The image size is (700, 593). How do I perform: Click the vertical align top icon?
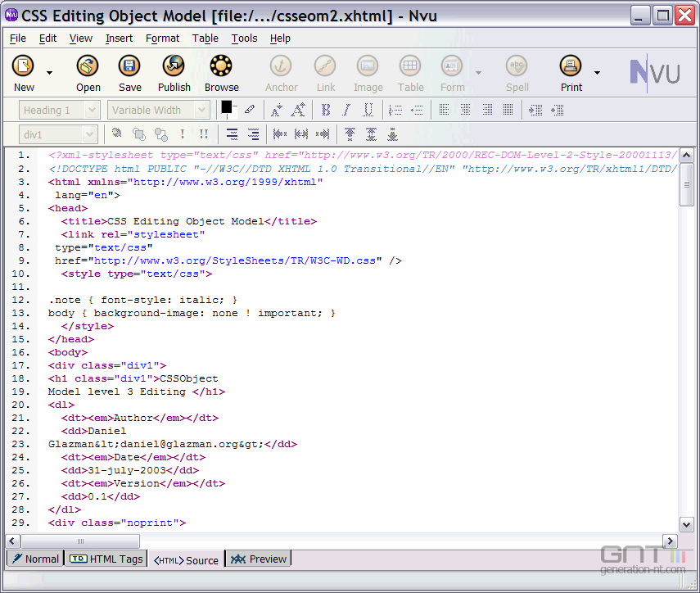click(x=350, y=134)
